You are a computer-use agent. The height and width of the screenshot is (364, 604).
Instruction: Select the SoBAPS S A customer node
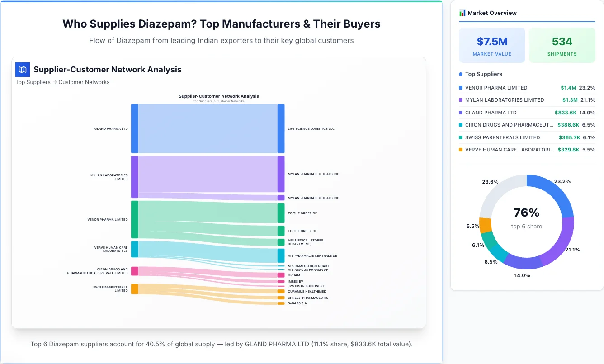[x=281, y=303]
